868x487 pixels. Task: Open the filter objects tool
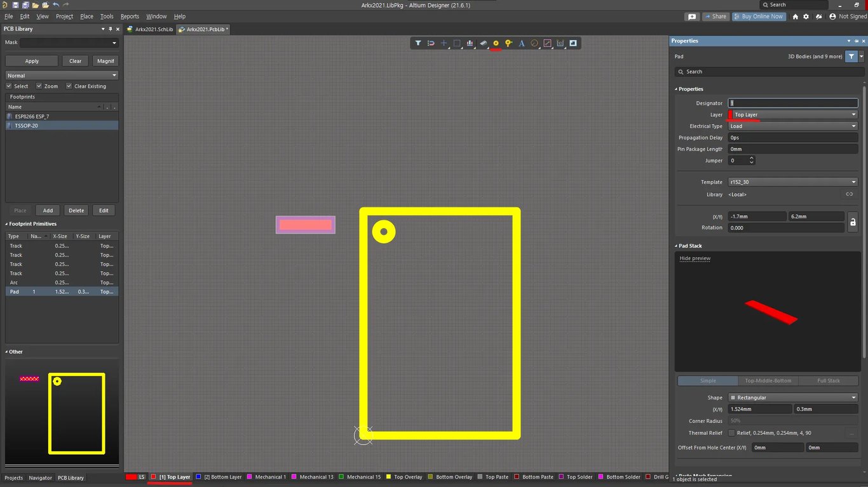coord(418,43)
